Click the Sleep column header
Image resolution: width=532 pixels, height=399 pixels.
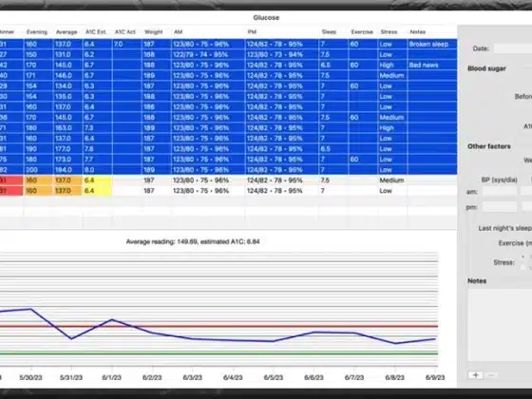pos(329,32)
